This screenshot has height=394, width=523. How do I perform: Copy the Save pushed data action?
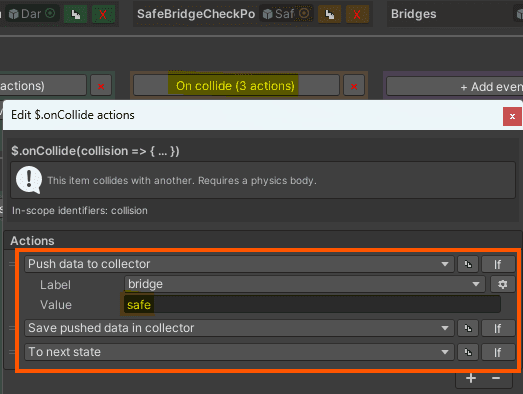[468, 328]
